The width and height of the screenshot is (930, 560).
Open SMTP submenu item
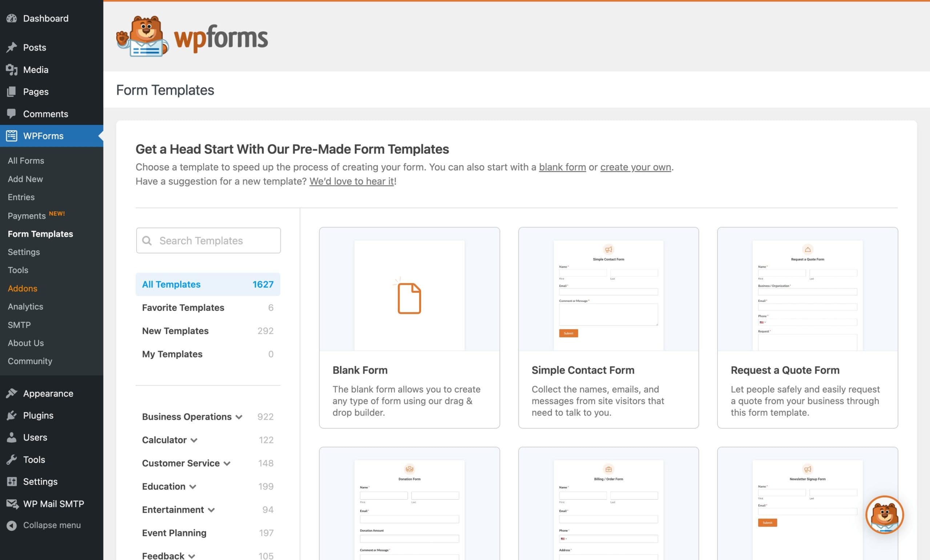(x=19, y=325)
